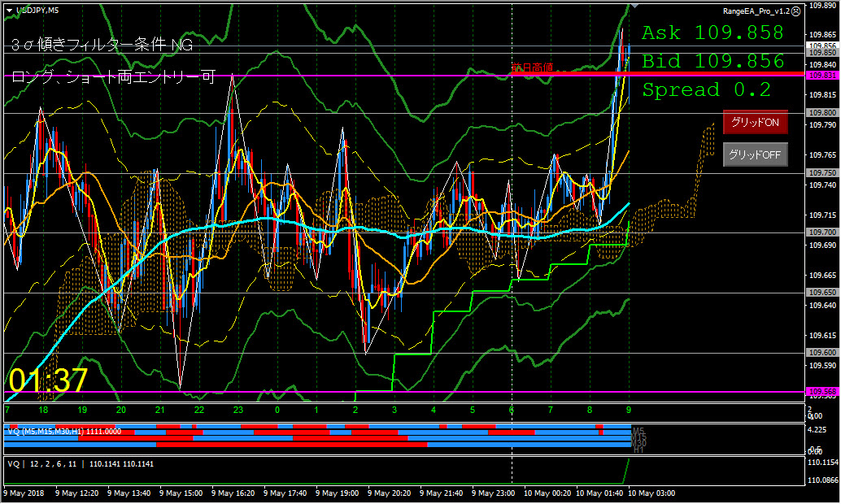Click the USDJPY,M5 chart title
Image resolution: width=841 pixels, height=504 pixels.
pos(37,11)
